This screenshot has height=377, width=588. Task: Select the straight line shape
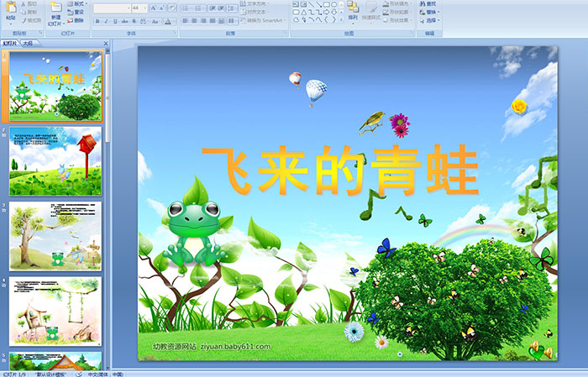tap(312, 4)
